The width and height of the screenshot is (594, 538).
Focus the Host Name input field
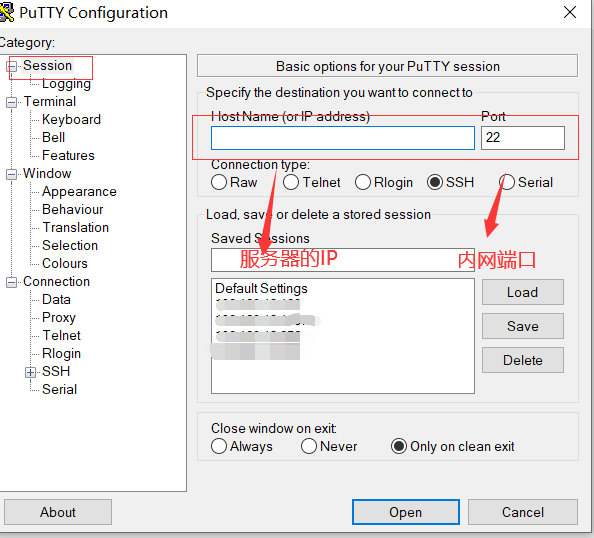[343, 138]
